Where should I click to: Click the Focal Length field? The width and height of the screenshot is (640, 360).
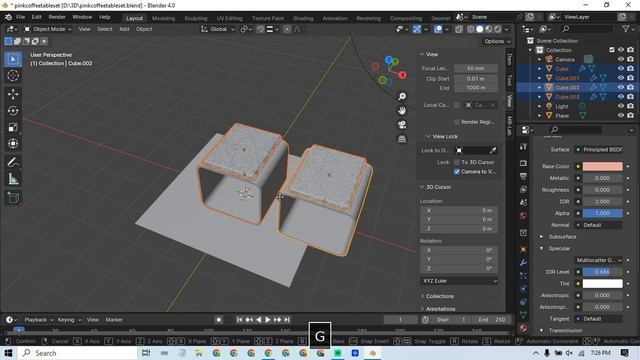[476, 69]
